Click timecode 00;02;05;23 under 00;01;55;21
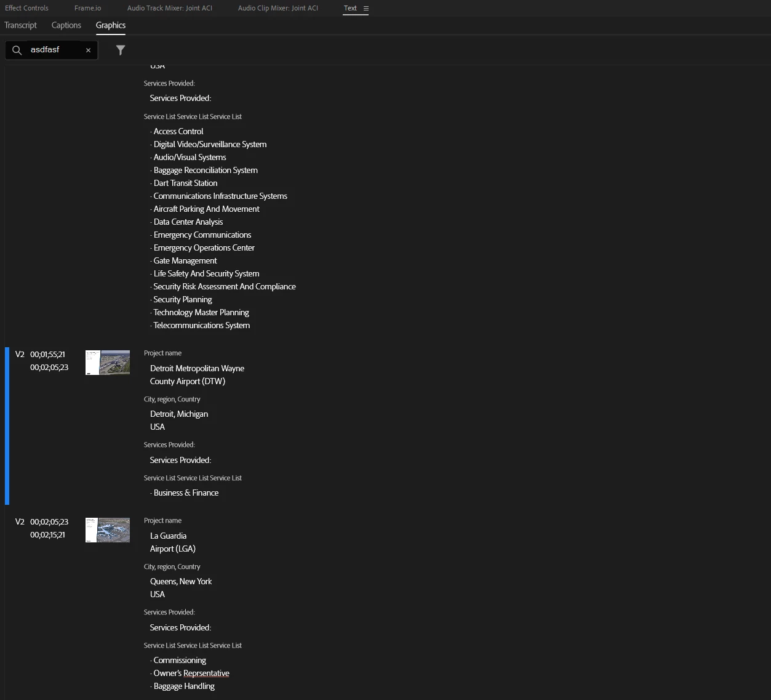This screenshot has width=771, height=700. click(49, 368)
